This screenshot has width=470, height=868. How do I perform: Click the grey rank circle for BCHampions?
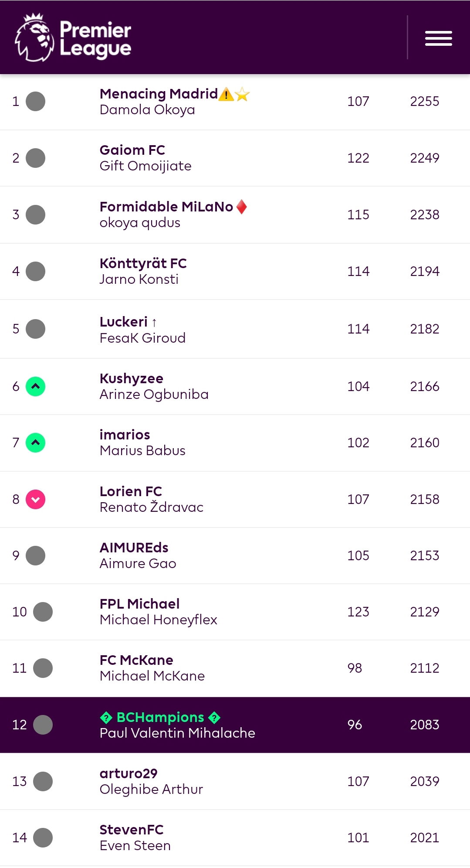(43, 725)
